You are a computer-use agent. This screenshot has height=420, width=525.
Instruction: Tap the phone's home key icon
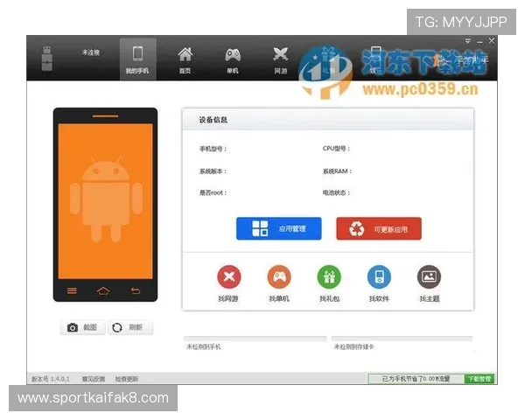(103, 290)
